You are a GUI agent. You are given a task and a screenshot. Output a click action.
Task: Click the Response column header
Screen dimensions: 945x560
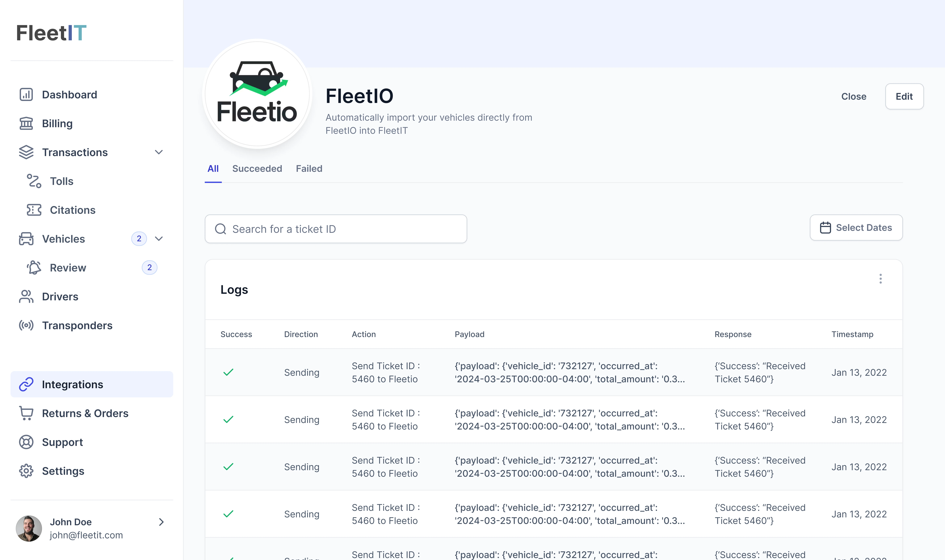point(733,334)
